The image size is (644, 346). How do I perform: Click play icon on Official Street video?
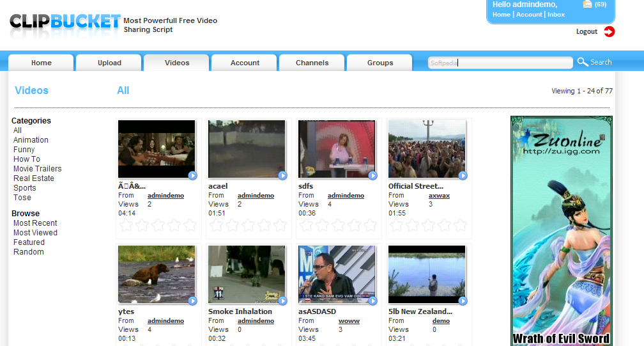click(x=463, y=175)
